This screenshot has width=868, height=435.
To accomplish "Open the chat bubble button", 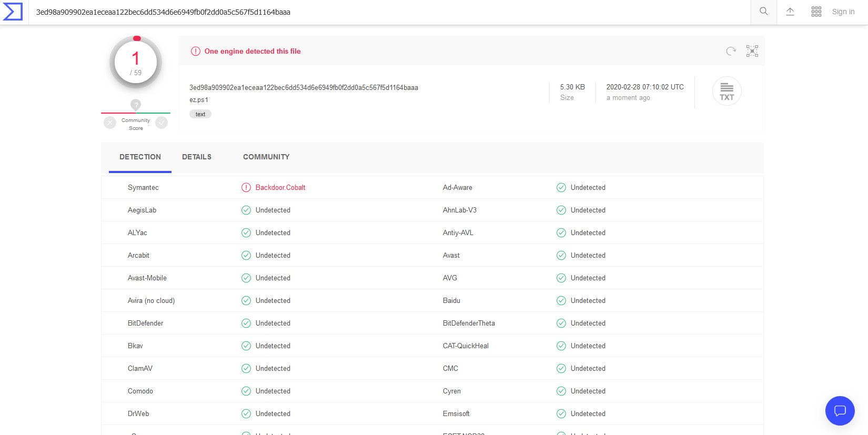I will pyautogui.click(x=840, y=411).
